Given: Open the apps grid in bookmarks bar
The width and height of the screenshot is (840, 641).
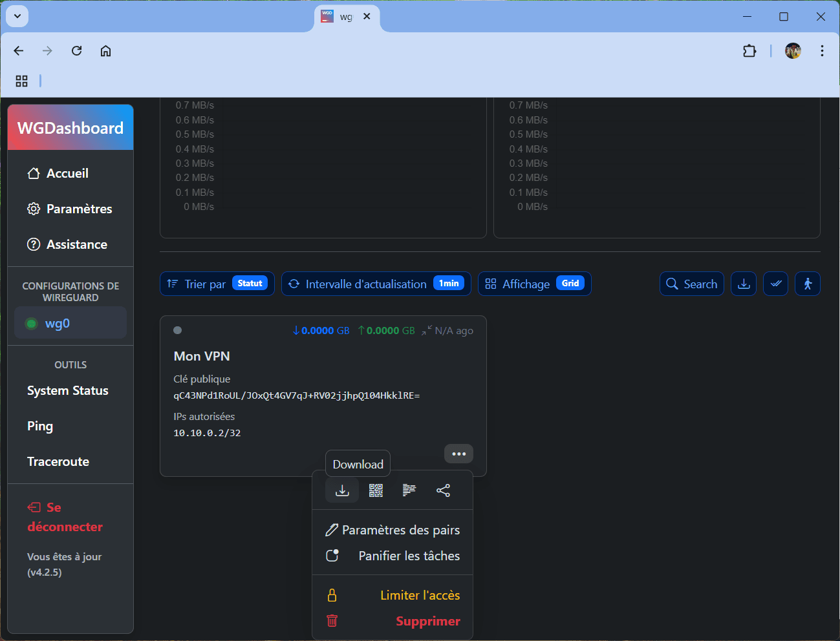Looking at the screenshot, I should tap(21, 81).
